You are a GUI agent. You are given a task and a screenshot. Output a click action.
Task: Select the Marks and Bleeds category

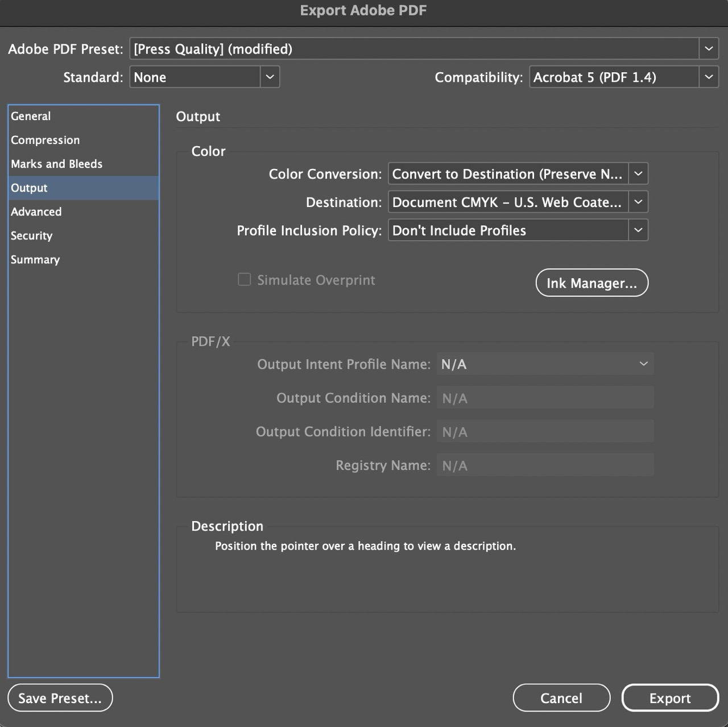tap(83, 164)
